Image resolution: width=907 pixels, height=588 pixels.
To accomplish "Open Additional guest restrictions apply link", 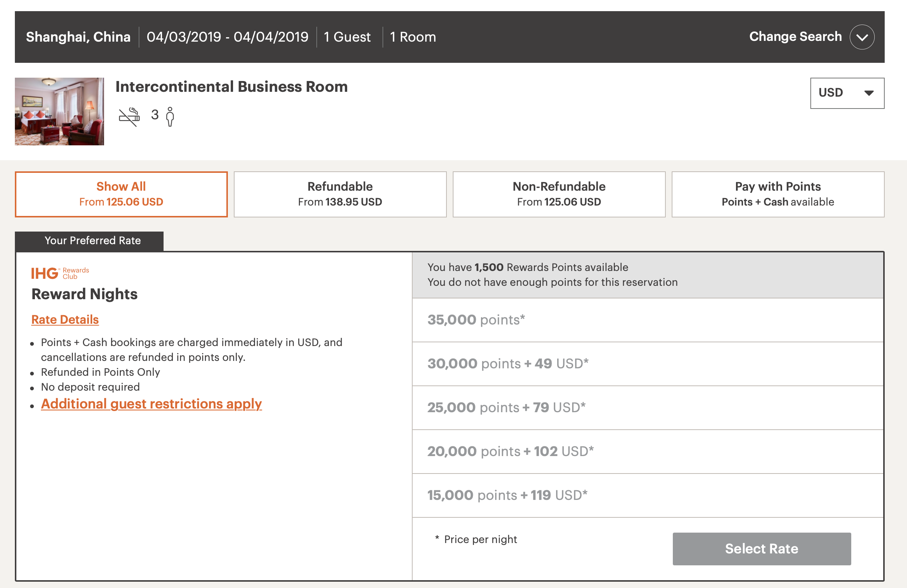I will click(x=151, y=404).
